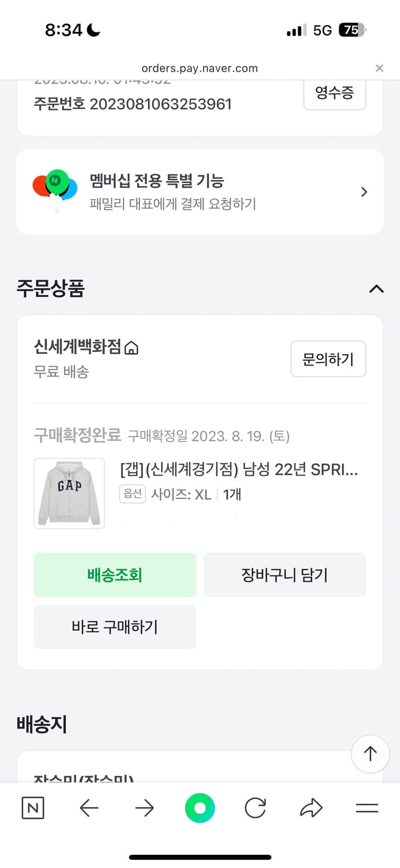The height and width of the screenshot is (868, 400).
Task: Tap the scroll-to-top arrow button
Action: tap(370, 753)
